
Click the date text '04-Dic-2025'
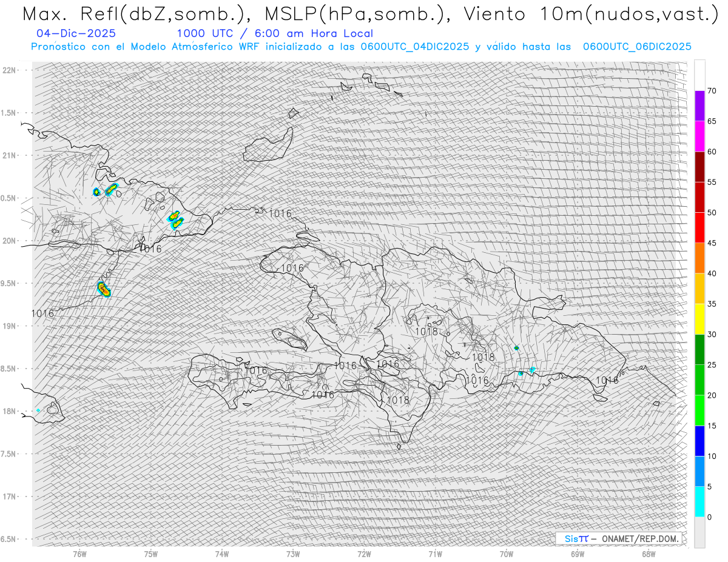(76, 33)
